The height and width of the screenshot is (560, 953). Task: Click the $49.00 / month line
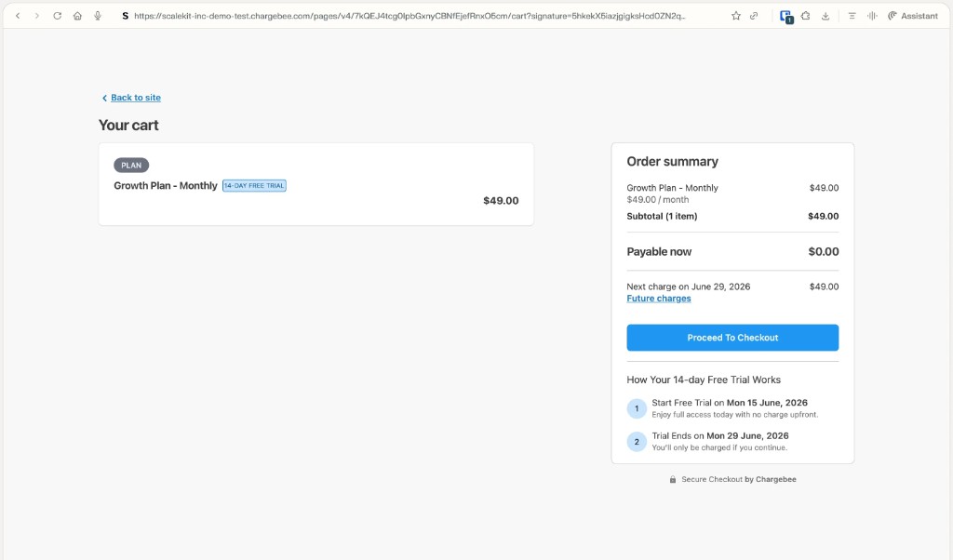(x=658, y=199)
